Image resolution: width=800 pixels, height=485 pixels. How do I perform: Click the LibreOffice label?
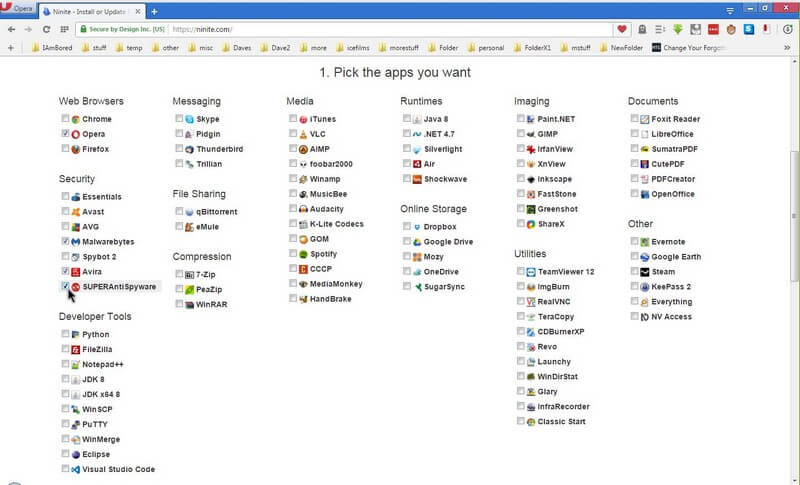(x=672, y=134)
